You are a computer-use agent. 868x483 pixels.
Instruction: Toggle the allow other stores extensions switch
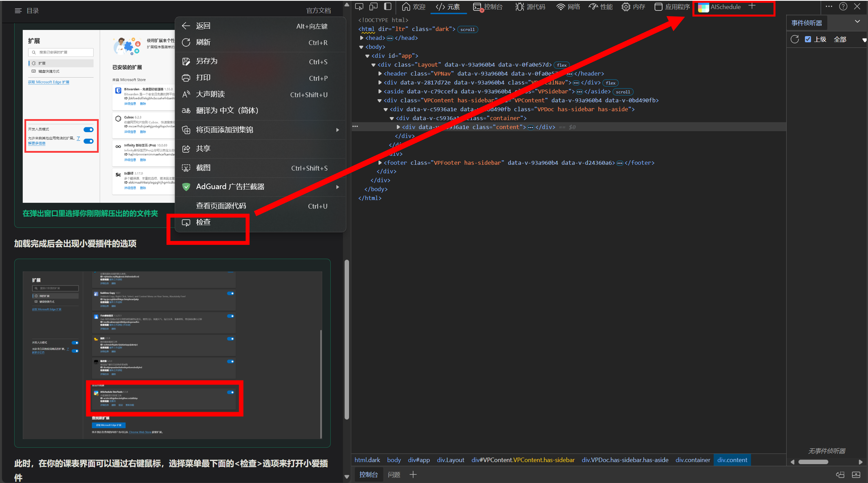pos(89,141)
